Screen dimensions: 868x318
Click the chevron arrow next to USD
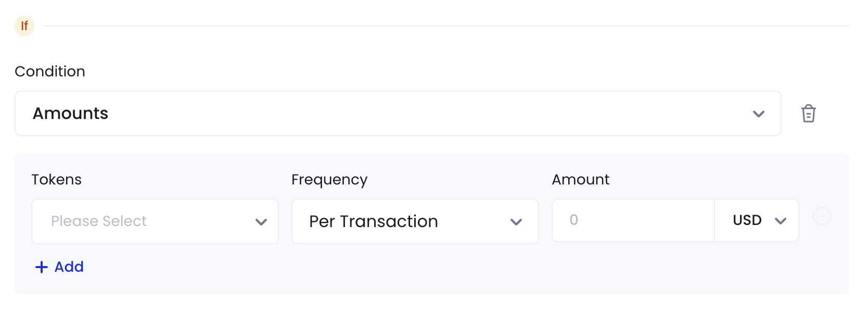(x=781, y=221)
